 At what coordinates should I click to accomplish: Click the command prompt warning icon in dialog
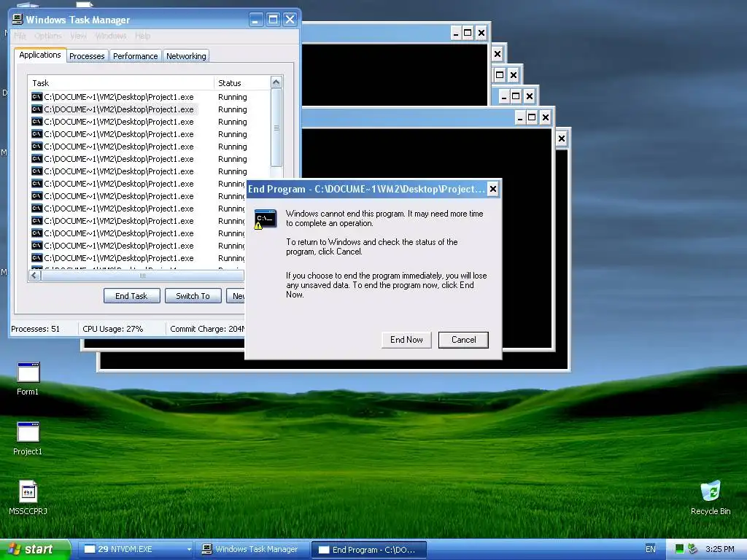[266, 219]
